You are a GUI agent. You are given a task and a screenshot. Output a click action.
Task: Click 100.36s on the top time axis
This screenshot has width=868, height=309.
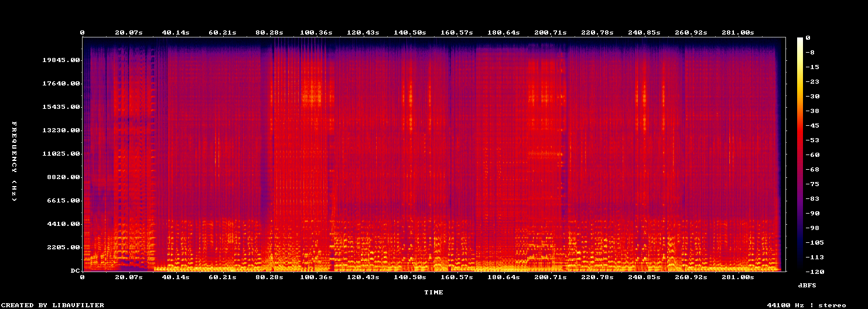point(316,32)
